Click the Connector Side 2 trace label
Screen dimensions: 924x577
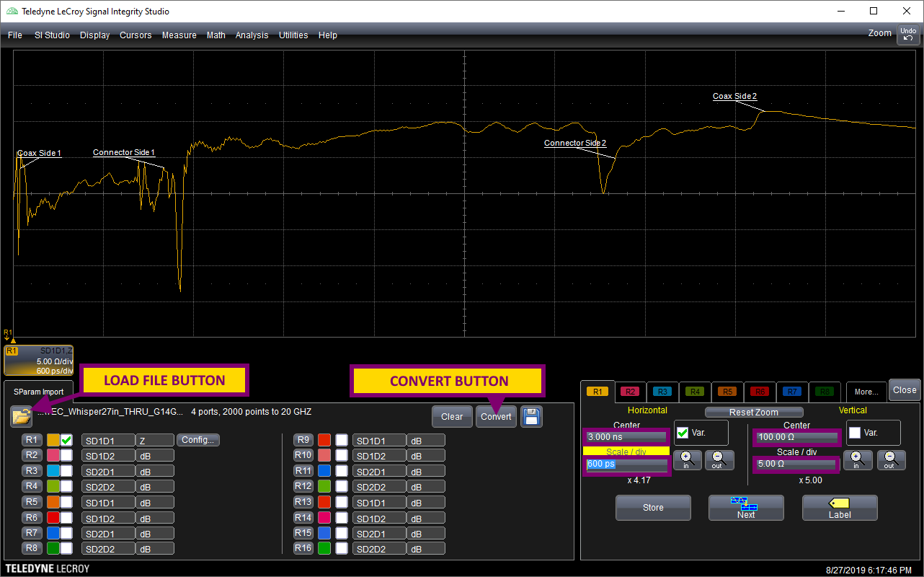[x=575, y=144]
